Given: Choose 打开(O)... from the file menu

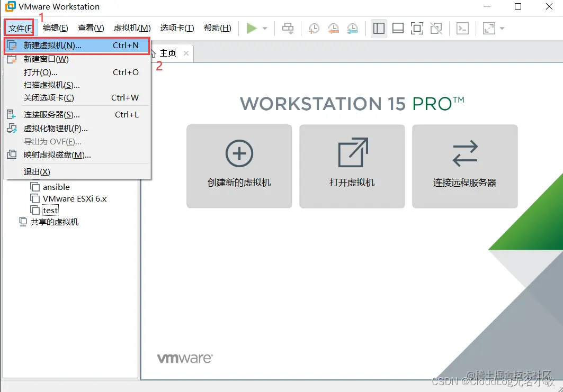Looking at the screenshot, I should 77,72.
